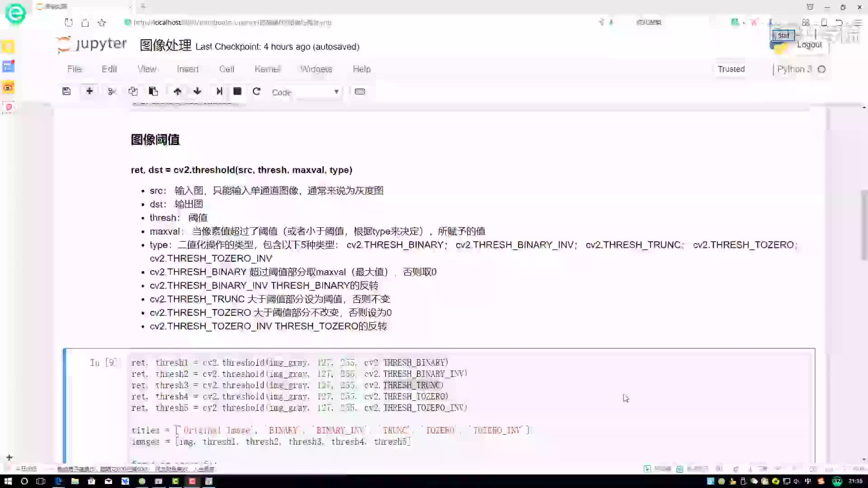Click the cv2.THRESH_TRUNC description bullet

pyautogui.click(x=270, y=299)
